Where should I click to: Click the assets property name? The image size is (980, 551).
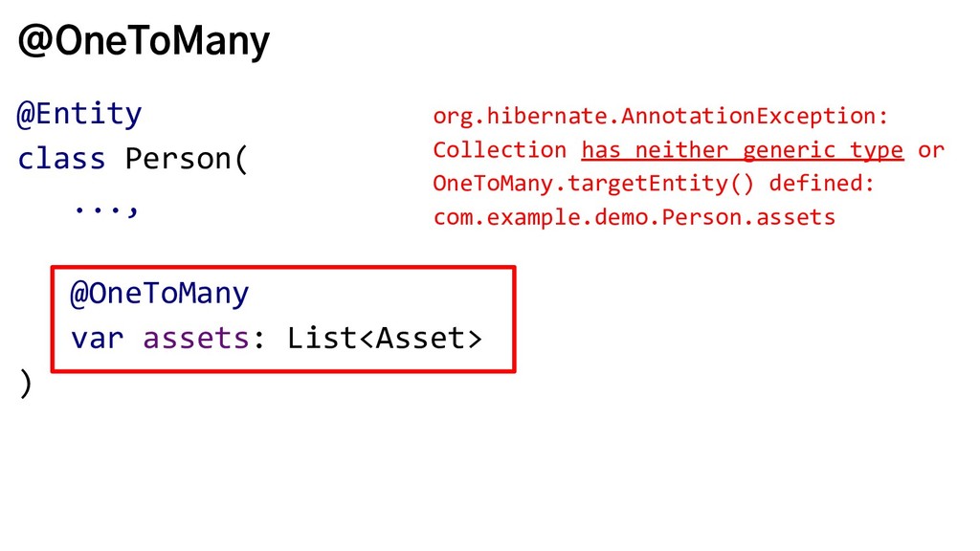pos(196,339)
